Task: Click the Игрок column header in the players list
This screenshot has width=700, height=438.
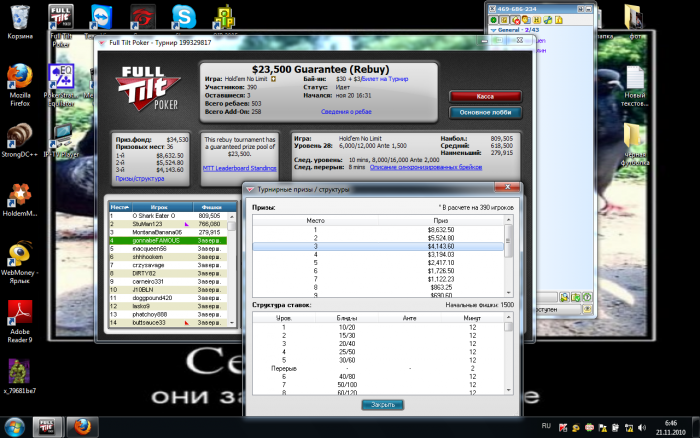Action: click(162, 207)
